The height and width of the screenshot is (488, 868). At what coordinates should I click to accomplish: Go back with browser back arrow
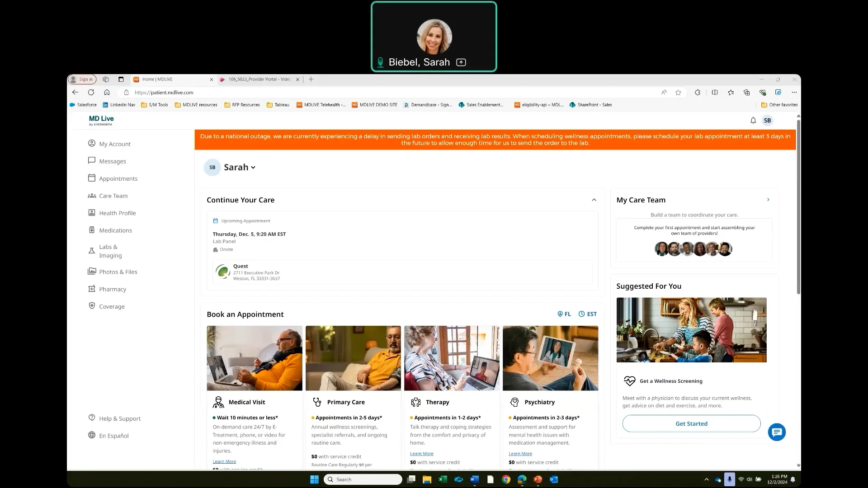(x=75, y=92)
